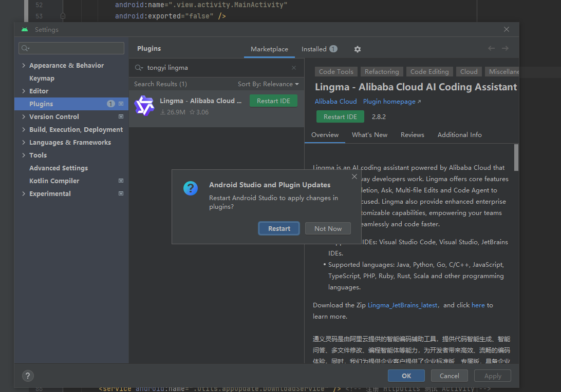Open the plugins gear settings menu
This screenshot has height=392, width=561.
click(357, 49)
